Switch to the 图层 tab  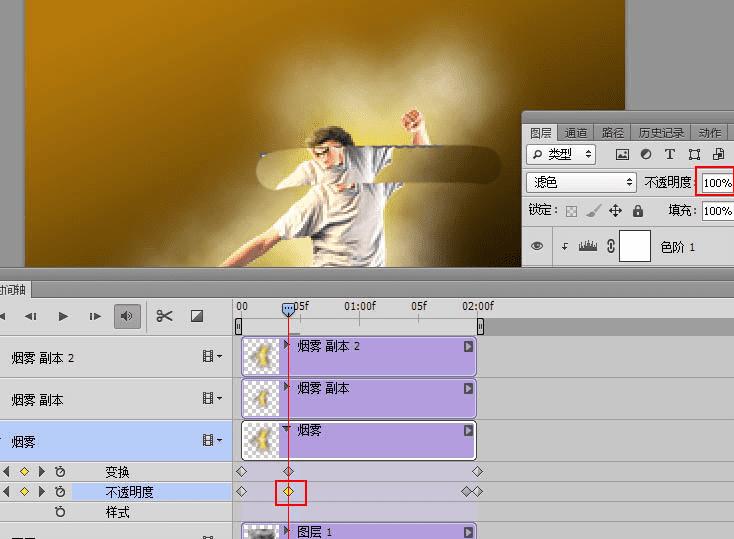540,133
